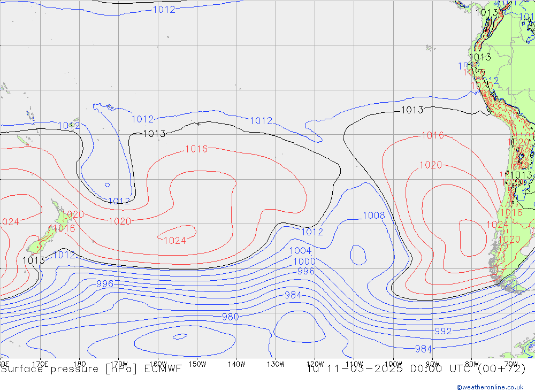Click the blue 992 isobar label
Screen dimensions: 535x392
point(443,331)
